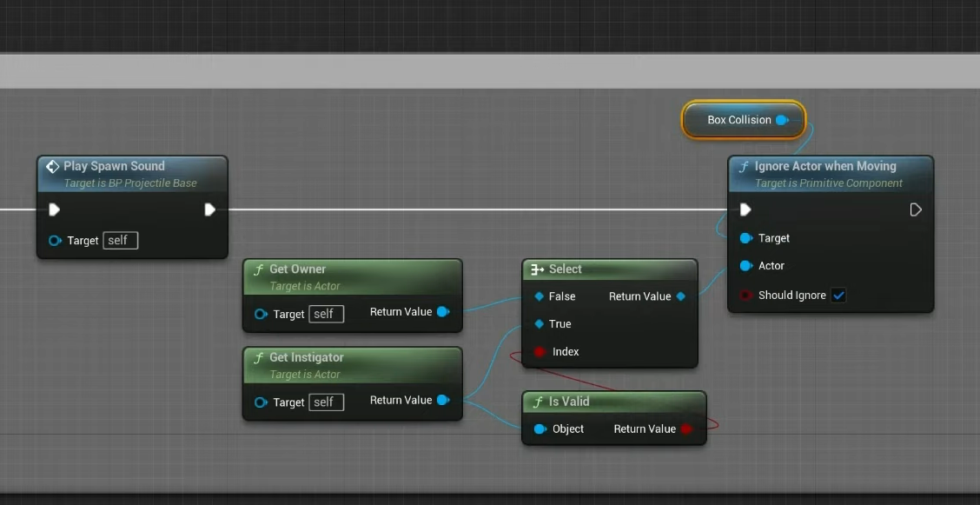
Task: Click the Select node Return Value pin
Action: point(681,296)
